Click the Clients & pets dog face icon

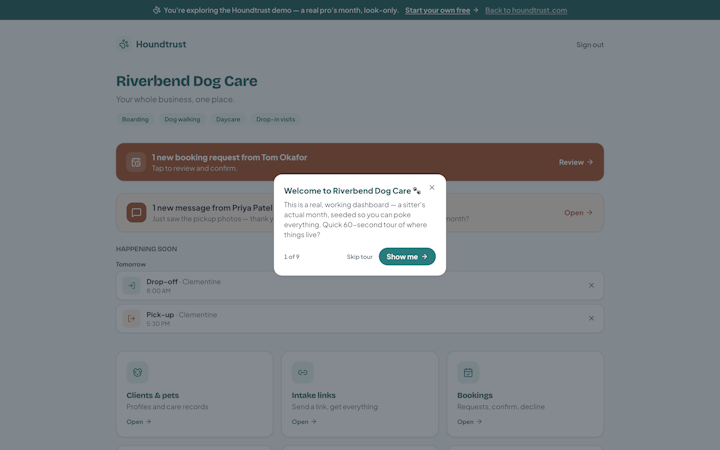click(x=137, y=372)
